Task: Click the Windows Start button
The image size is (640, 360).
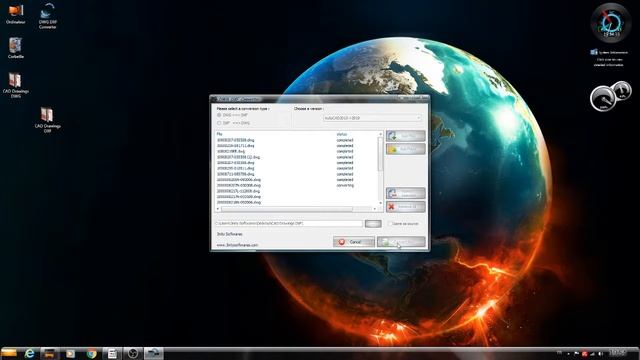Action: [x=9, y=353]
